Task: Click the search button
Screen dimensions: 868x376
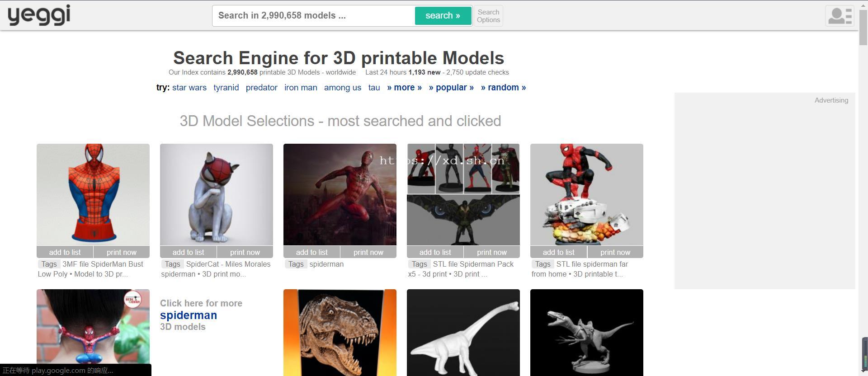Action: (443, 16)
